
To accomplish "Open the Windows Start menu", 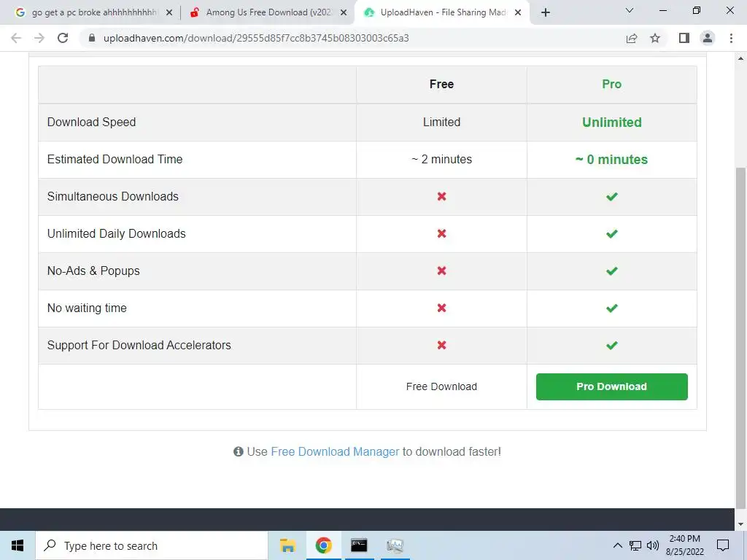I will [18, 545].
